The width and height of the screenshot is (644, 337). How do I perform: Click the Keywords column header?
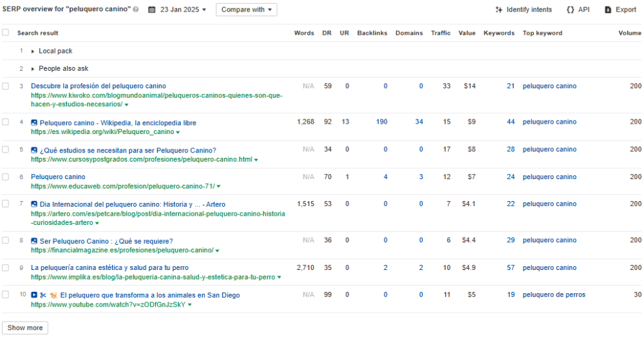(x=499, y=33)
